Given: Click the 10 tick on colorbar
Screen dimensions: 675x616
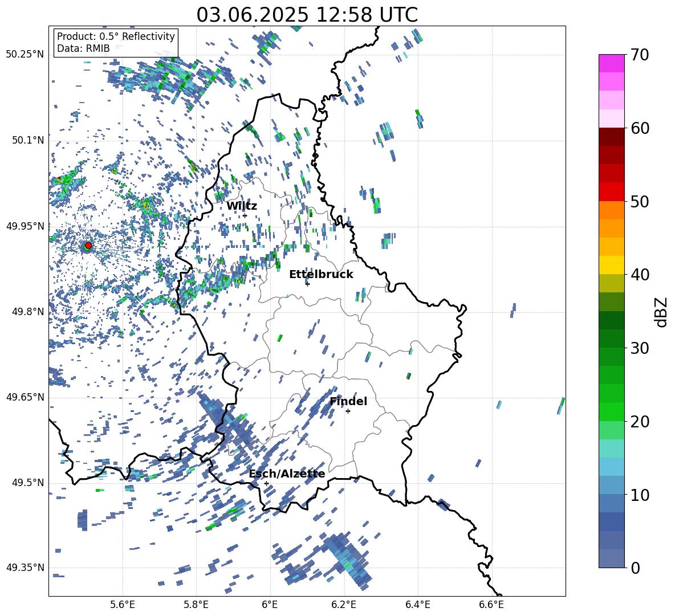Looking at the screenshot, I should point(640,495).
